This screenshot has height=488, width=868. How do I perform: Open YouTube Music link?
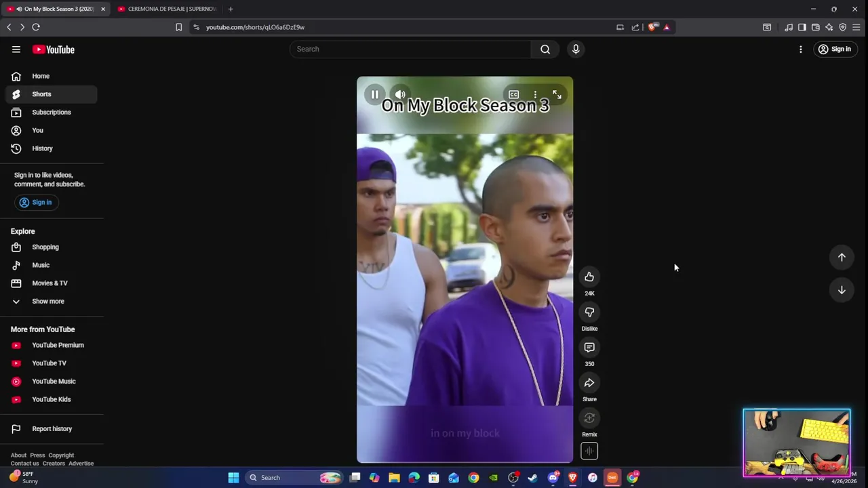(52, 382)
